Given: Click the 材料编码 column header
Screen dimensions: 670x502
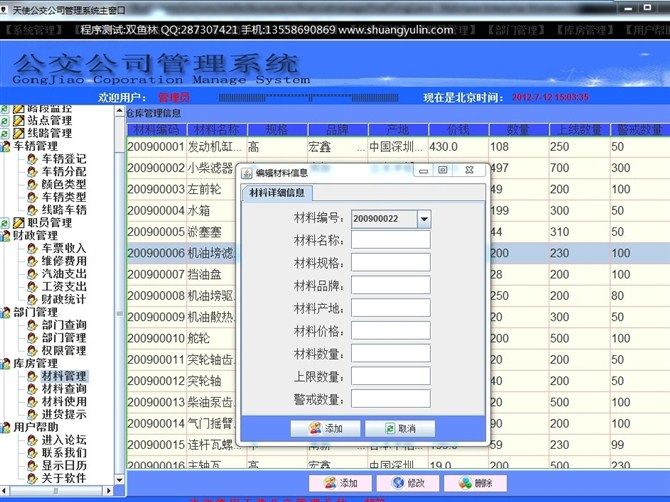Looking at the screenshot, I should click(156, 129).
